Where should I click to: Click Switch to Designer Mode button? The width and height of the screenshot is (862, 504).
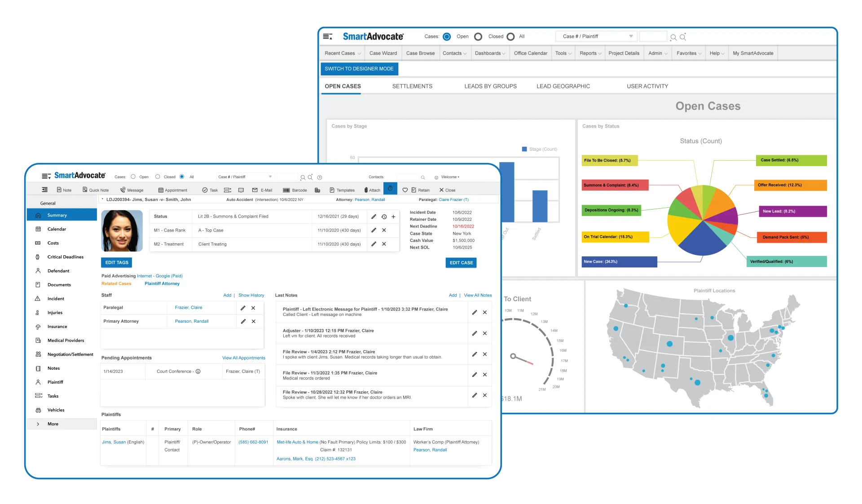click(x=359, y=69)
